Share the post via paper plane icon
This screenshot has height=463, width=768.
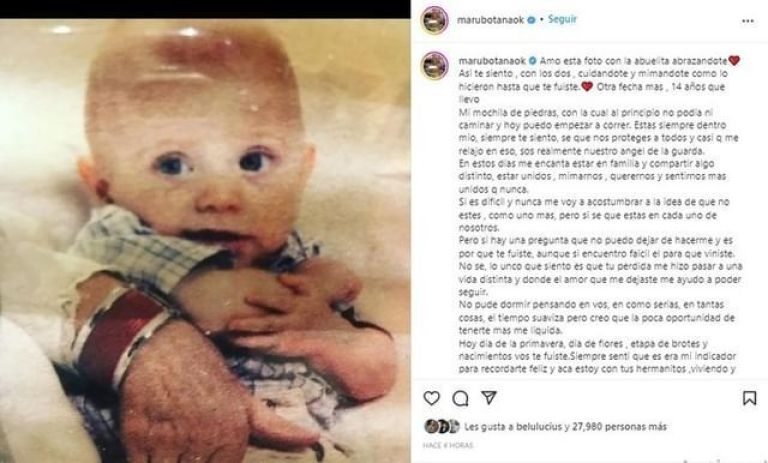[x=489, y=397]
